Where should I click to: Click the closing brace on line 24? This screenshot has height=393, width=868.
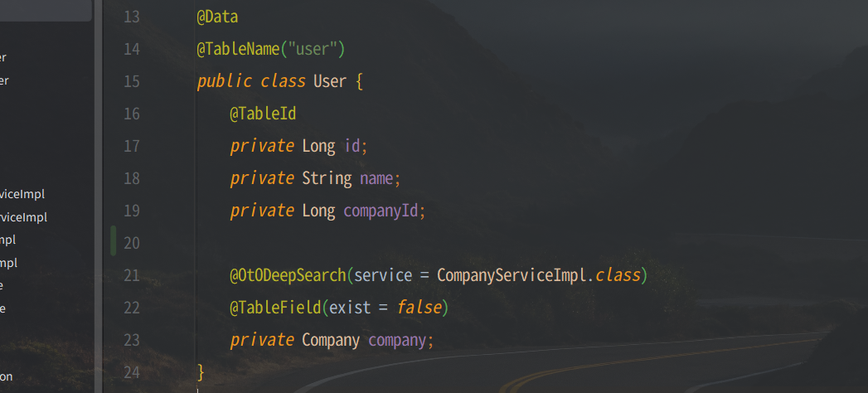201,372
